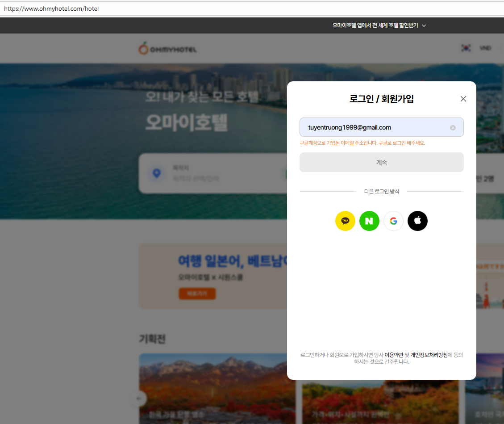Open the first autumn mountain promotion card
Viewport: 504px width, 424px height.
tap(217, 388)
